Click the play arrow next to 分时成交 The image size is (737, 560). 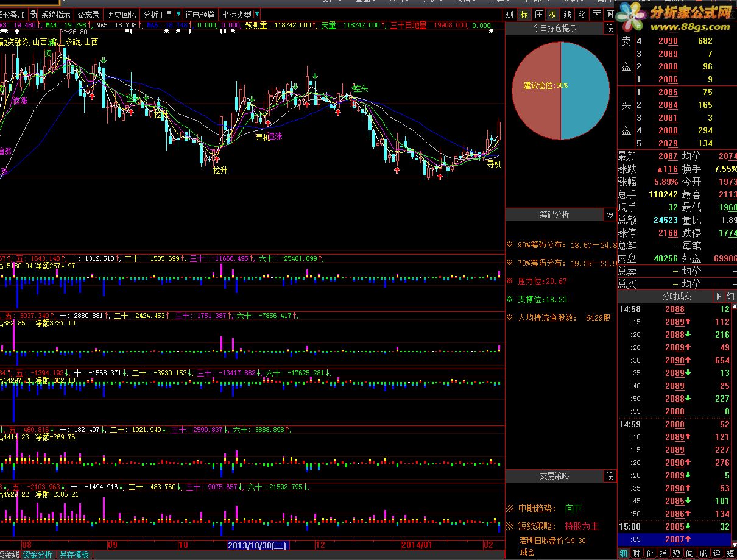(718, 296)
